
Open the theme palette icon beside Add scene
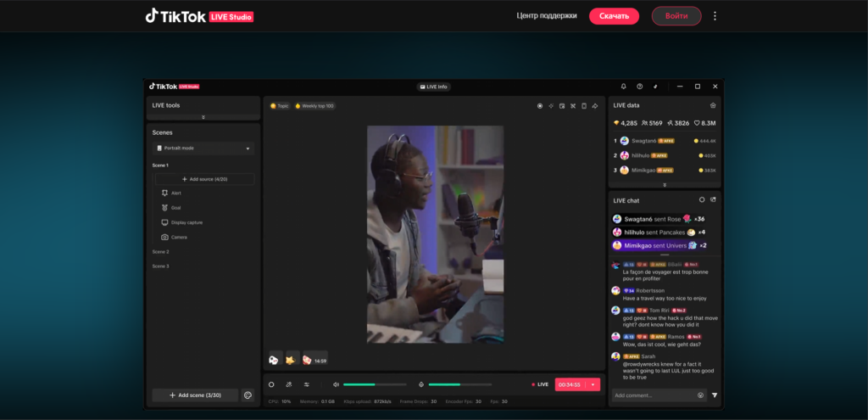248,395
